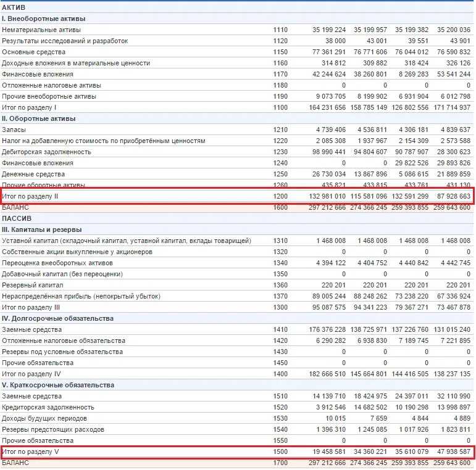The height and width of the screenshot is (470, 476).
Task: Select the 'Результаты исследований и разработок' label
Action: pos(65,41)
